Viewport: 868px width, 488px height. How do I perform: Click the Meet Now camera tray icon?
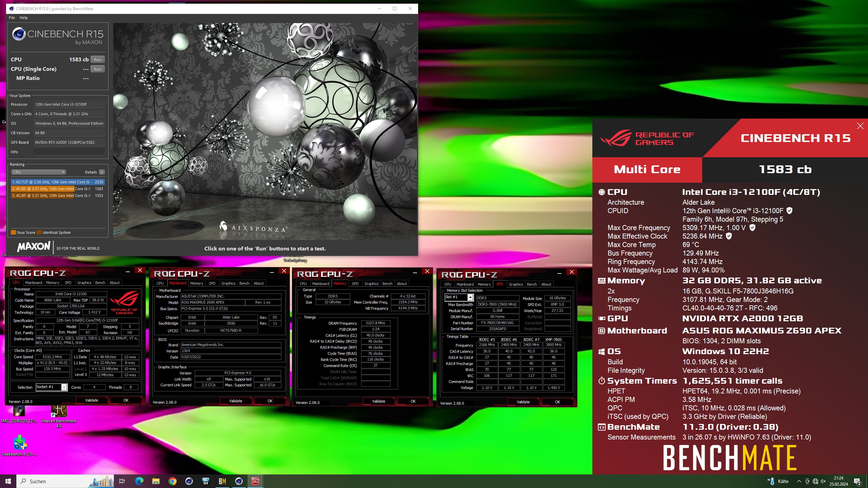[x=807, y=481]
